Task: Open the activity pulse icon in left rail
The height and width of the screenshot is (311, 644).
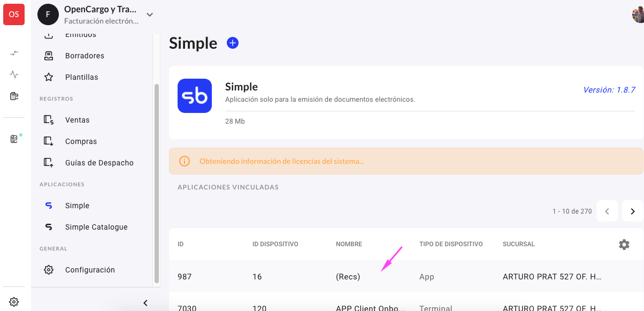Action: pos(14,74)
